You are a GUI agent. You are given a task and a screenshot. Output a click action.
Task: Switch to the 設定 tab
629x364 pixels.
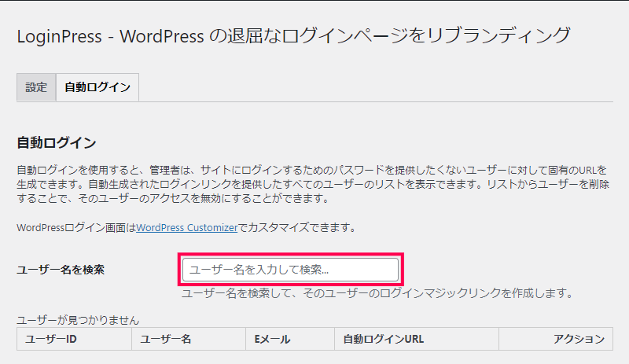click(x=36, y=87)
